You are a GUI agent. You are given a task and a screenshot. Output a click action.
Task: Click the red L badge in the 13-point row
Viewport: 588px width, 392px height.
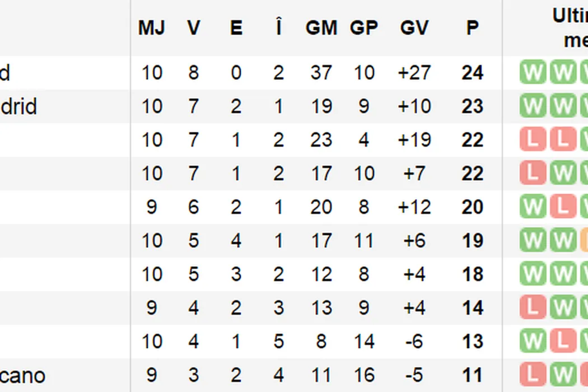pos(562,342)
